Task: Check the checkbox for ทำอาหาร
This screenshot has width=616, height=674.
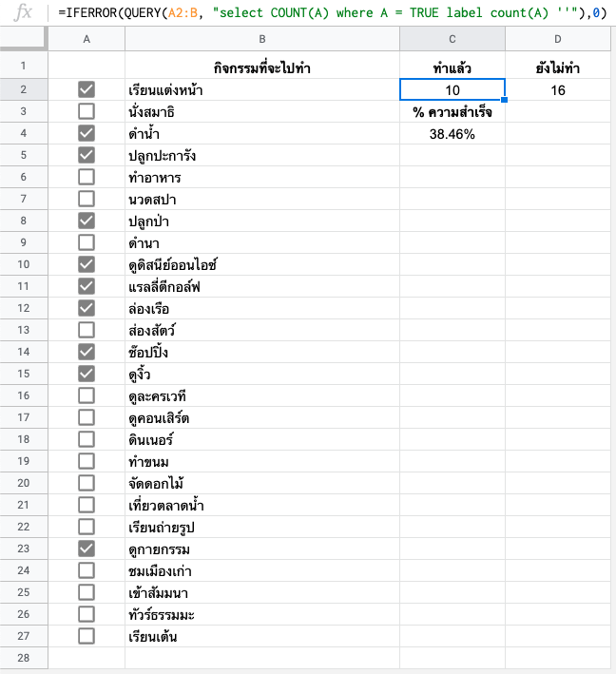Action: coord(87,177)
